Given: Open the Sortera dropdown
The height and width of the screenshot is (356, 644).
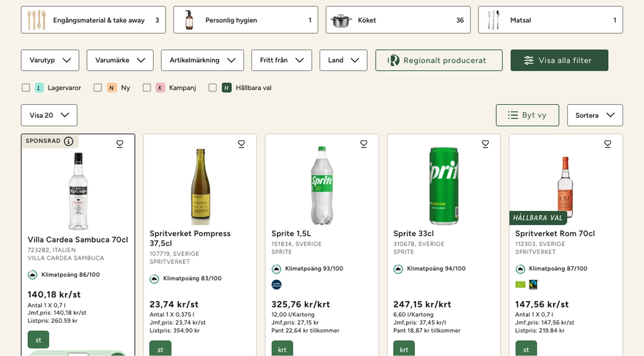Looking at the screenshot, I should pyautogui.click(x=595, y=115).
